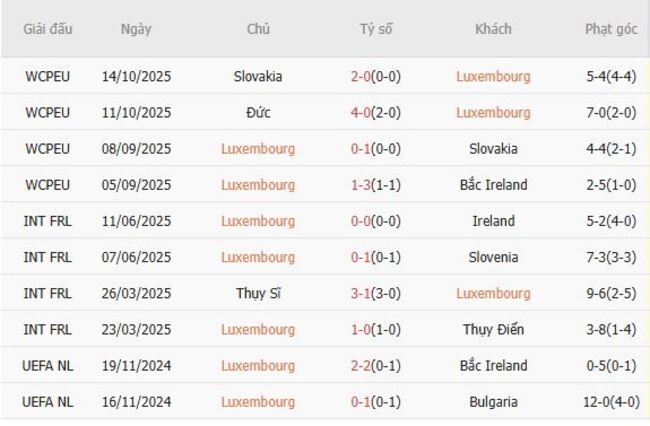The height and width of the screenshot is (426, 650).
Task: Open the Bulgaria team link
Action: click(493, 401)
